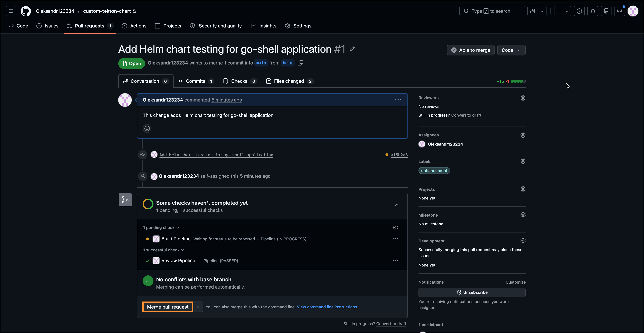The width and height of the screenshot is (644, 333).
Task: Open user profile avatar menu
Action: tap(633, 11)
